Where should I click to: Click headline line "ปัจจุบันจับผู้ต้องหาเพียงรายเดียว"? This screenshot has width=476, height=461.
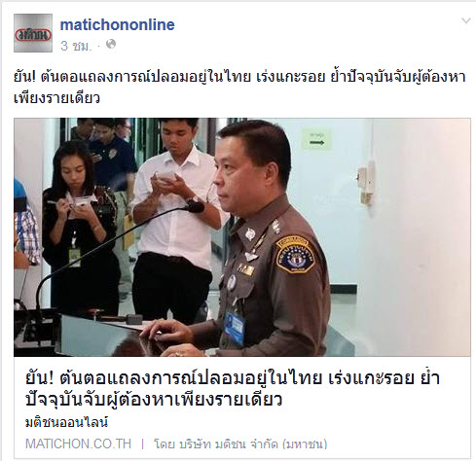154,400
